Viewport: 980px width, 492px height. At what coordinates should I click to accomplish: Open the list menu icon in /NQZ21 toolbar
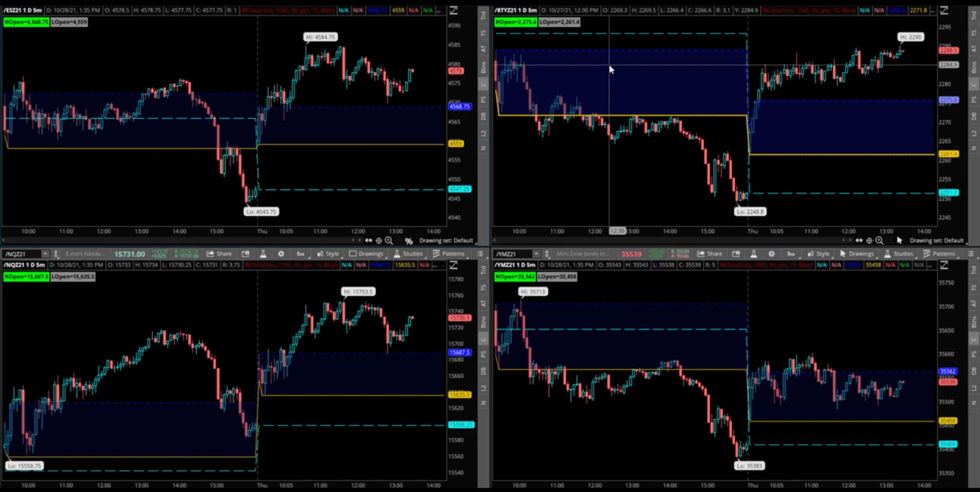click(x=480, y=254)
